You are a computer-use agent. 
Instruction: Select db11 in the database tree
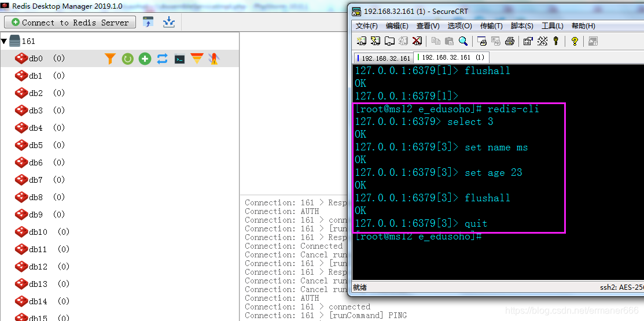point(38,250)
